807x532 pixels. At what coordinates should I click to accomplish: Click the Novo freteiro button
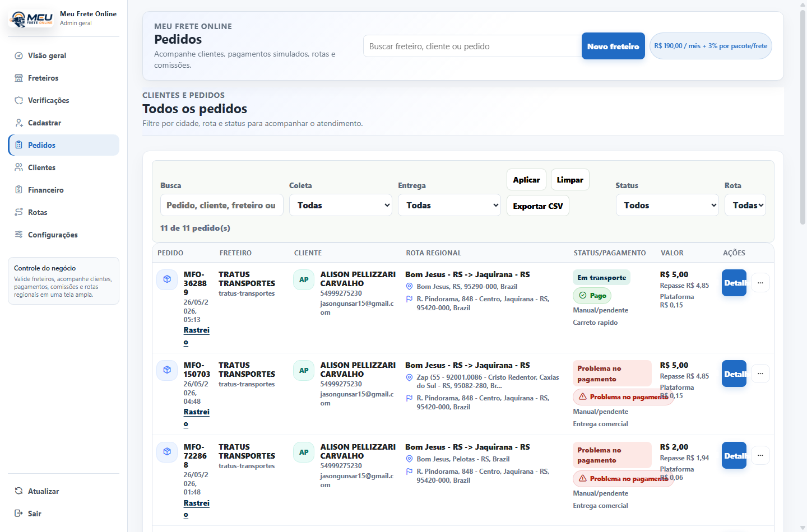coord(613,46)
